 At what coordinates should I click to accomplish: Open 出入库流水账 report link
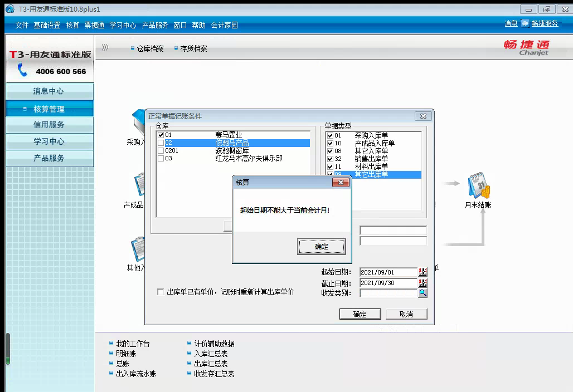point(137,374)
